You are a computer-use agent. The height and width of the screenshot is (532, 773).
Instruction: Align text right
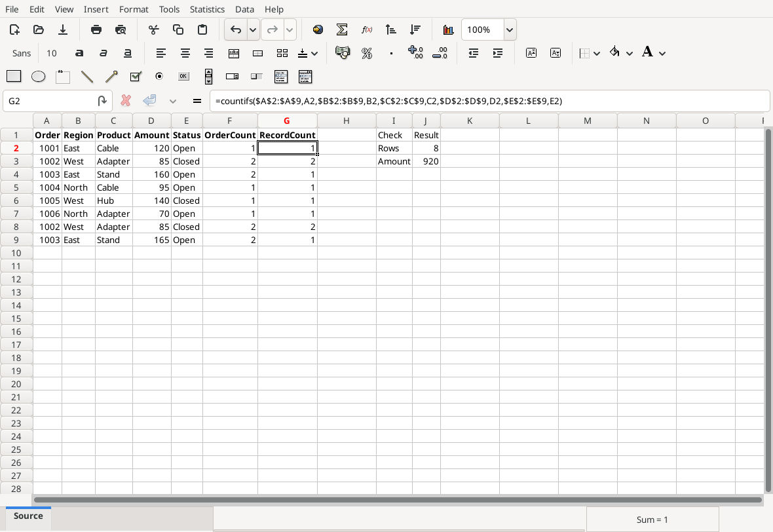click(x=208, y=53)
